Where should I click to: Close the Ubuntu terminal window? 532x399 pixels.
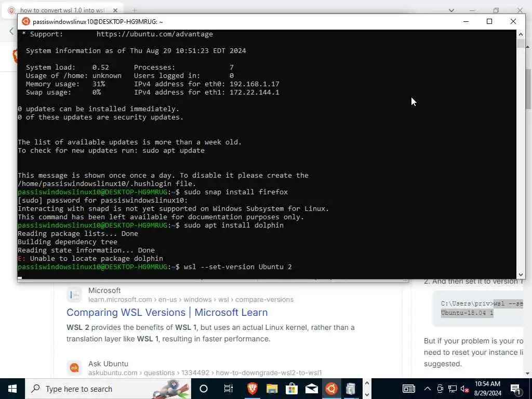pos(513,21)
